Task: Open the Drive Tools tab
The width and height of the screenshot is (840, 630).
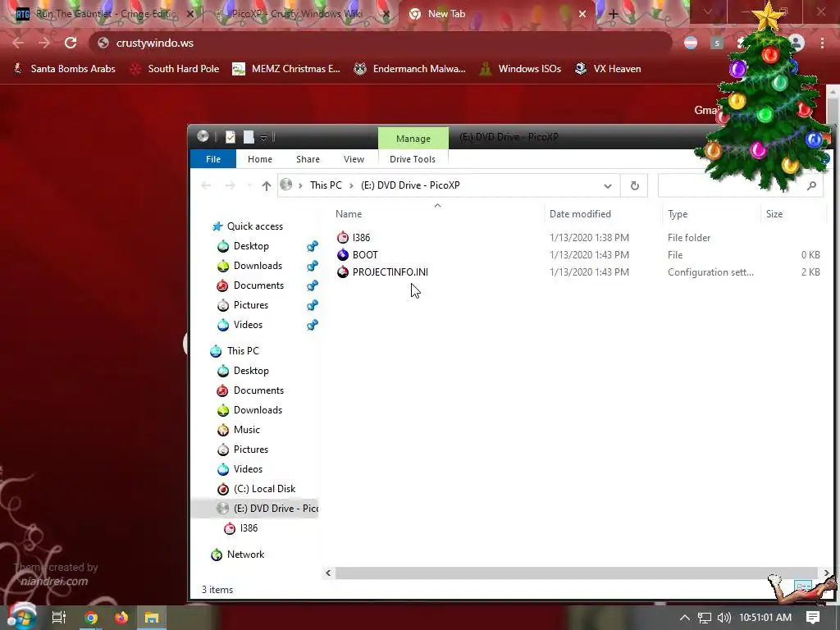Action: click(x=413, y=159)
